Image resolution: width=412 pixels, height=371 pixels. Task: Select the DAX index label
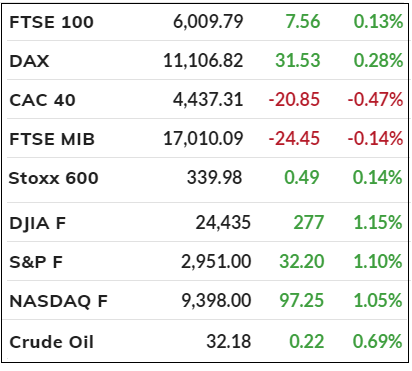click(x=29, y=61)
